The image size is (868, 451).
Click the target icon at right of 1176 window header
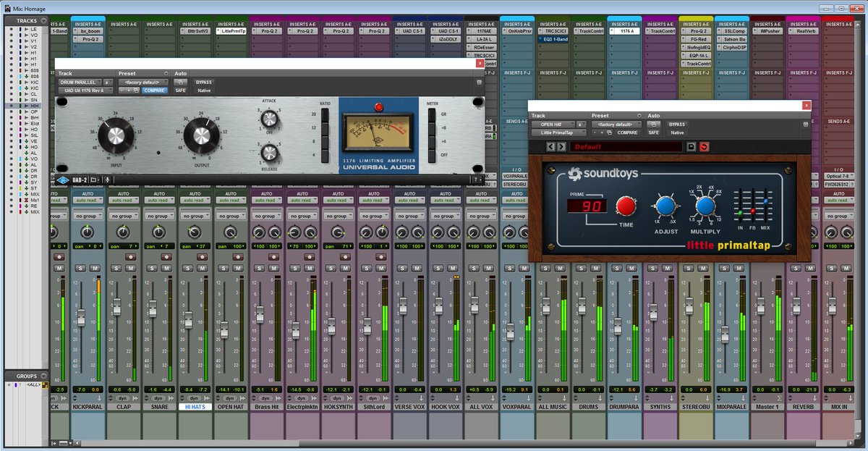click(479, 83)
